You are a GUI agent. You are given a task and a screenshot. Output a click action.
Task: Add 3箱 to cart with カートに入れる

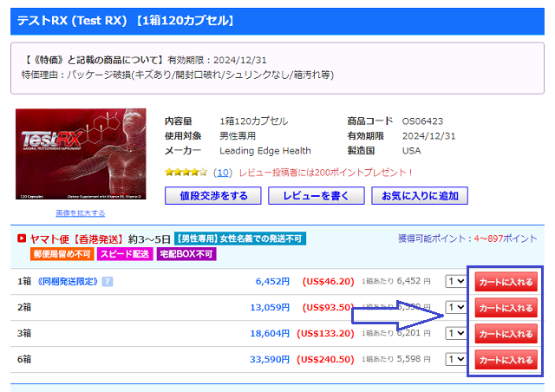point(506,334)
